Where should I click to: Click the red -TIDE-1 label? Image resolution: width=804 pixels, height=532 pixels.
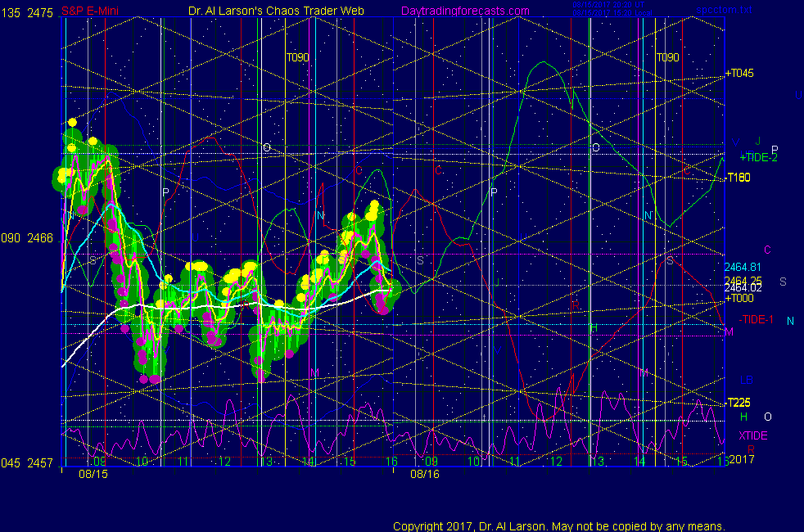(756, 320)
